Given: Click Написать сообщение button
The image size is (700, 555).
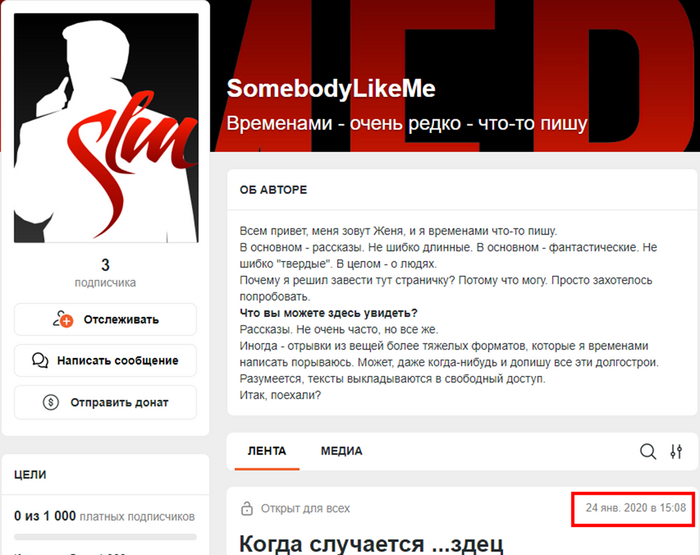Looking at the screenshot, I should [x=105, y=360].
